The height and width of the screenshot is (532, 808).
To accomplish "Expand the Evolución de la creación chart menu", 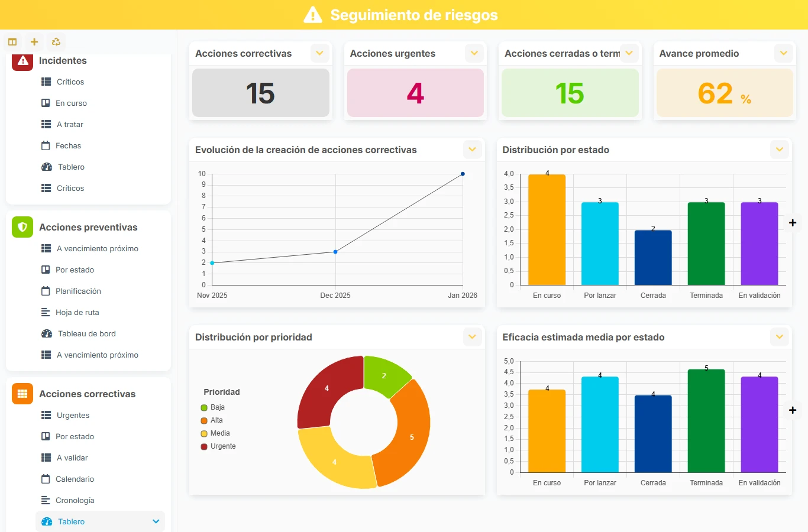I will 472,150.
